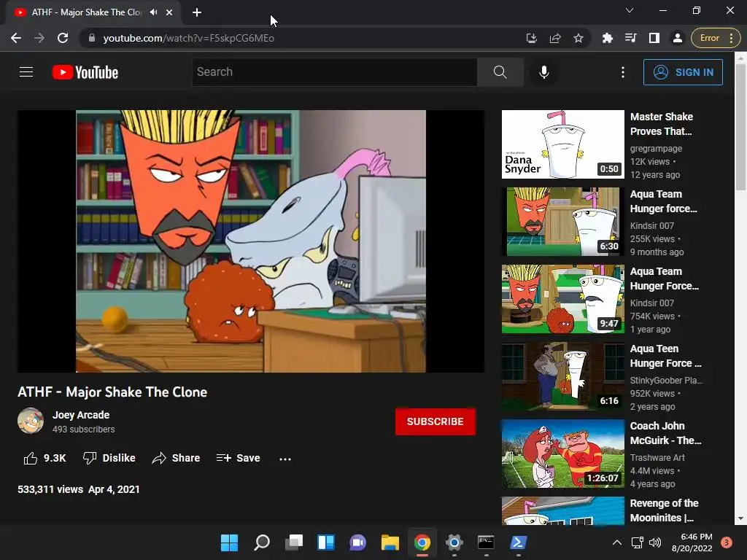Save the video to a playlist
747x560 pixels.
pyautogui.click(x=238, y=458)
